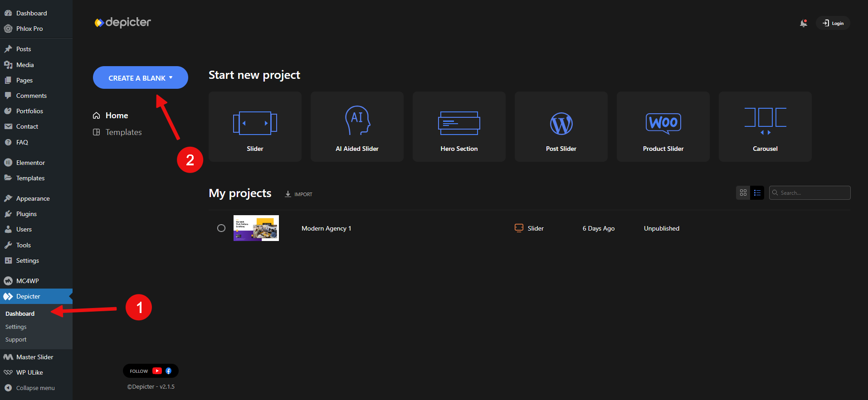Click the 6 Days Ago date
The width and height of the screenshot is (868, 400).
[599, 228]
